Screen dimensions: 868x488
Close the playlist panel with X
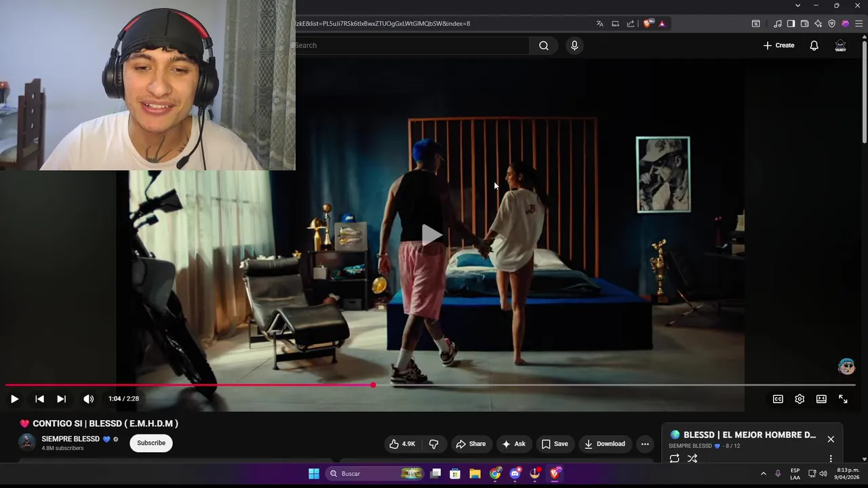pyautogui.click(x=831, y=439)
